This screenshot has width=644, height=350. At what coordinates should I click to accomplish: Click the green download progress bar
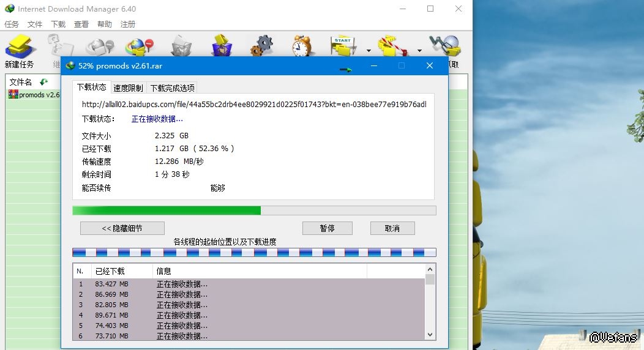click(254, 210)
